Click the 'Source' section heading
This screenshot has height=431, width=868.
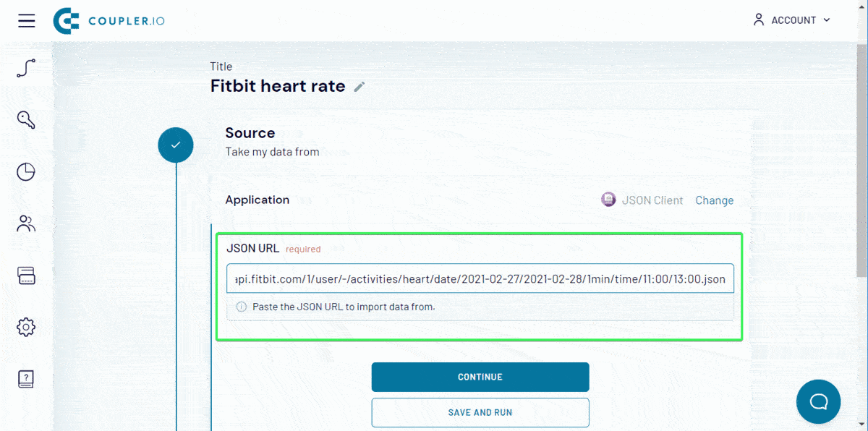point(250,133)
